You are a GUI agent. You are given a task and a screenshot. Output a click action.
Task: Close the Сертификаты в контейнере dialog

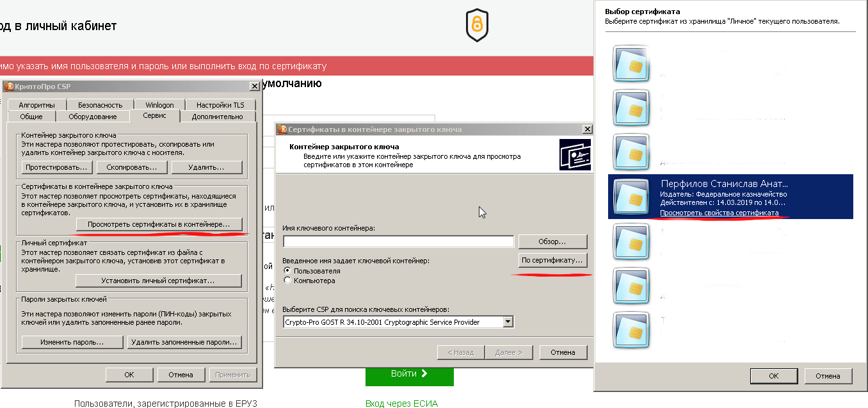[x=588, y=129]
